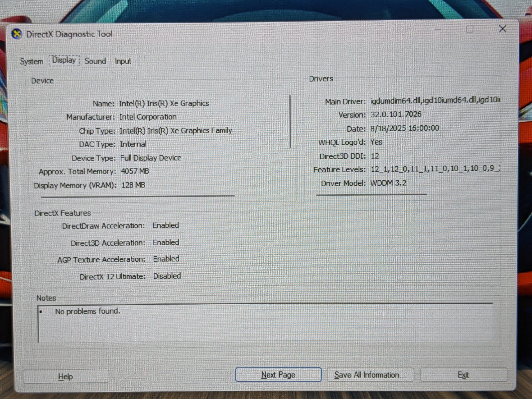Screen dimensions: 532x399
Task: Click the 'DirectX Features' group label
Action: pyautogui.click(x=63, y=213)
